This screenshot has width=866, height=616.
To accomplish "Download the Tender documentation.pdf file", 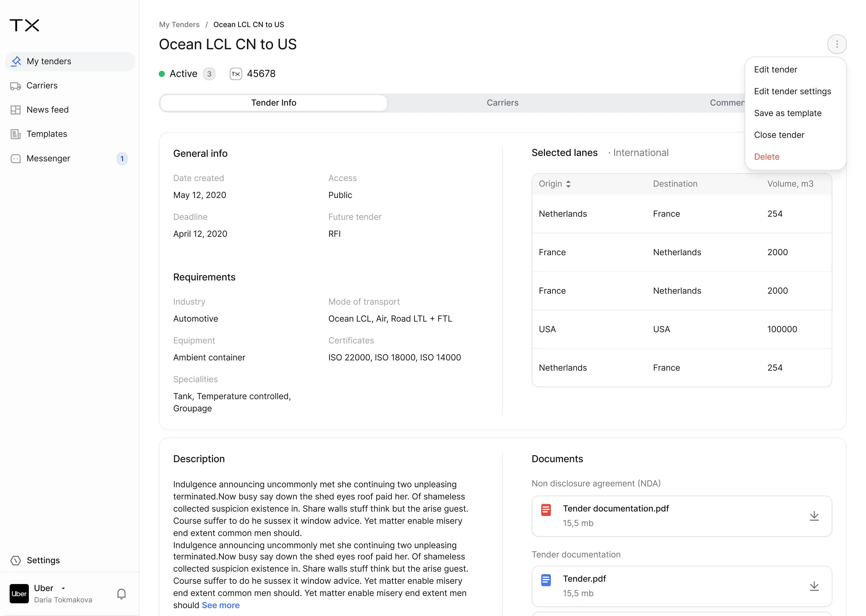I will [814, 516].
